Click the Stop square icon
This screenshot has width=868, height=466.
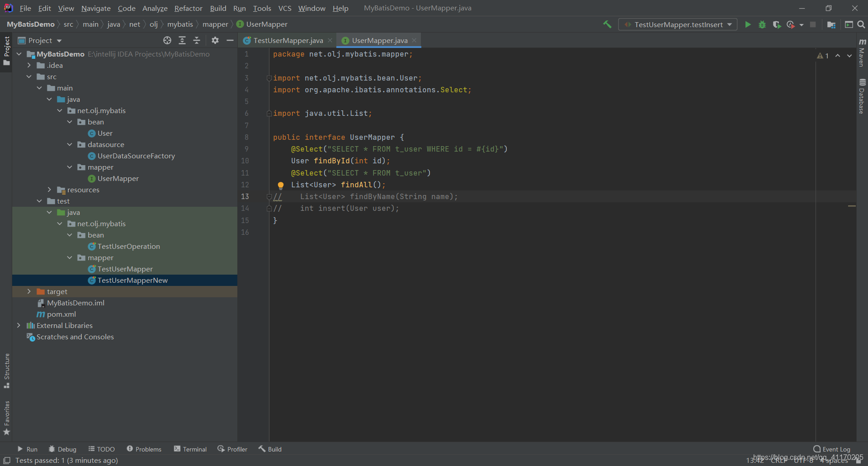pyautogui.click(x=813, y=24)
